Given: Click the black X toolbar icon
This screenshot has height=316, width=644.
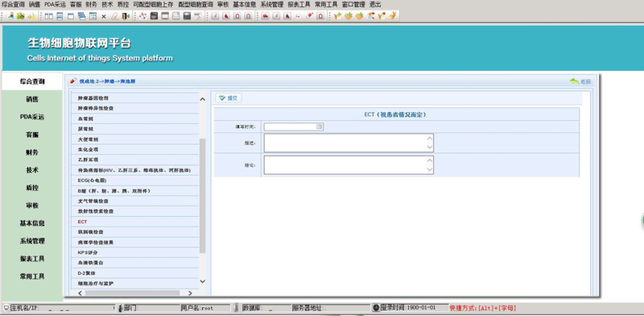Looking at the screenshot, I should point(104,16).
